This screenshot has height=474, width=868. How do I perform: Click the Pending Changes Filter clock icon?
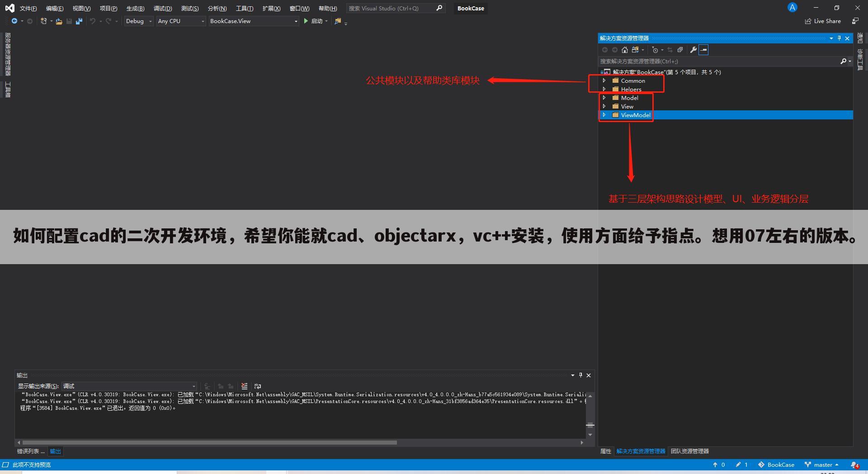(x=655, y=50)
